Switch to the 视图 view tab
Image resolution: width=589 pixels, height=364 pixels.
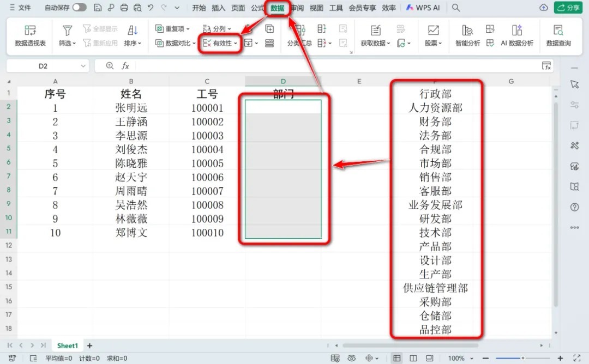pos(316,8)
